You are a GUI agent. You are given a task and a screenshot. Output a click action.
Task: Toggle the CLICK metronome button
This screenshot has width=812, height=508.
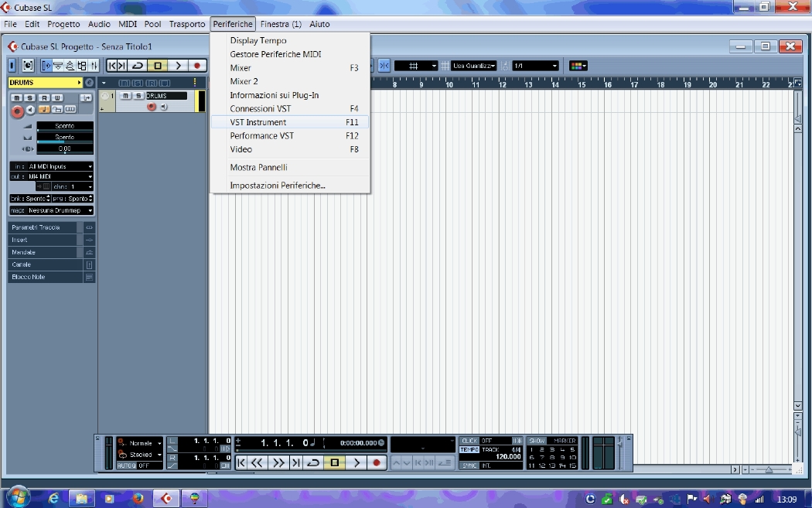click(x=469, y=441)
